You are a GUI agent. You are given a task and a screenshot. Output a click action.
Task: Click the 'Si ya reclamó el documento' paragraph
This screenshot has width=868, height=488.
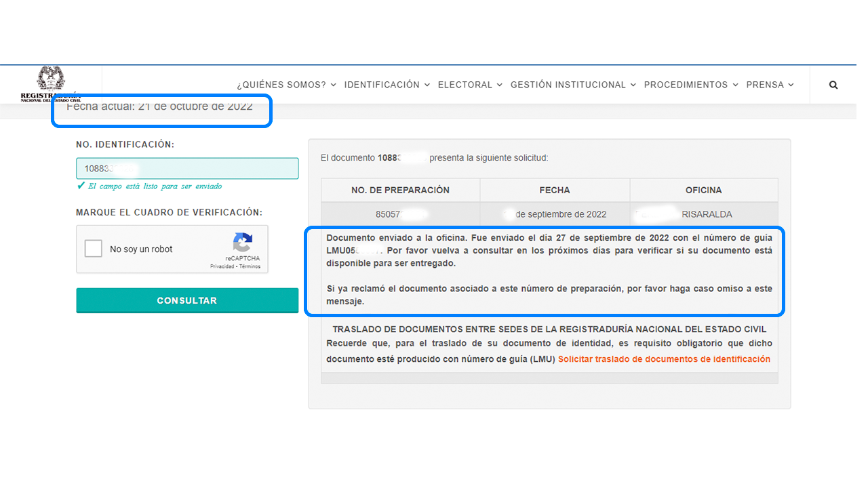(x=549, y=295)
